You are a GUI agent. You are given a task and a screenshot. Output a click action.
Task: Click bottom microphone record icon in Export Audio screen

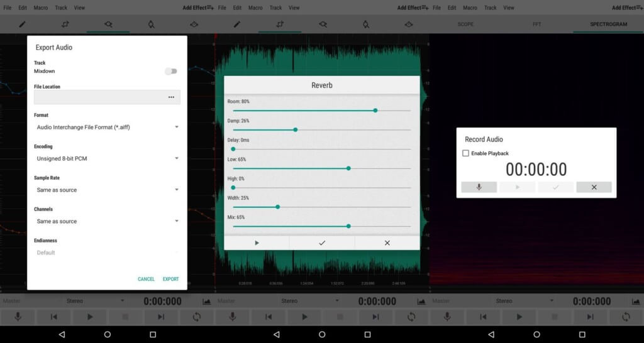(x=18, y=317)
